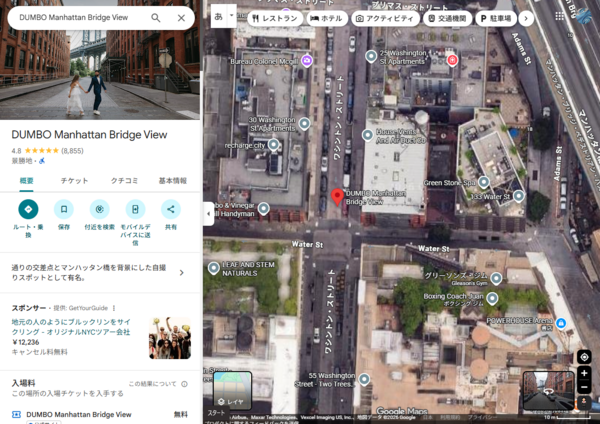Expand the place description chevron
The height and width of the screenshot is (424, 600).
pos(182,273)
